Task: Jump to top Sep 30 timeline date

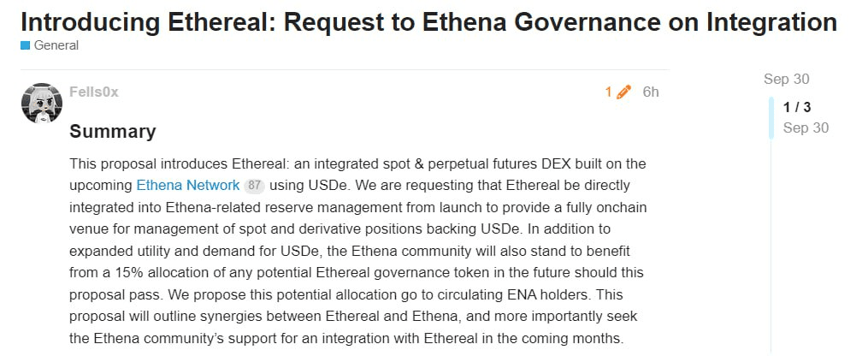Action: pyautogui.click(x=786, y=80)
